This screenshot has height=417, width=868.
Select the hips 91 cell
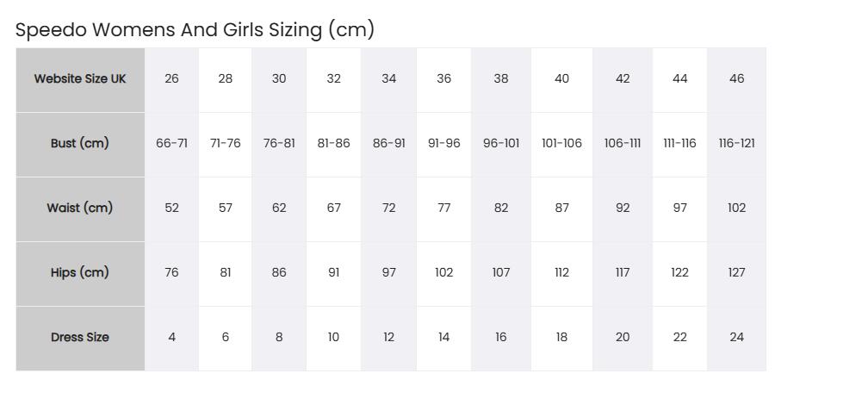[x=333, y=272]
